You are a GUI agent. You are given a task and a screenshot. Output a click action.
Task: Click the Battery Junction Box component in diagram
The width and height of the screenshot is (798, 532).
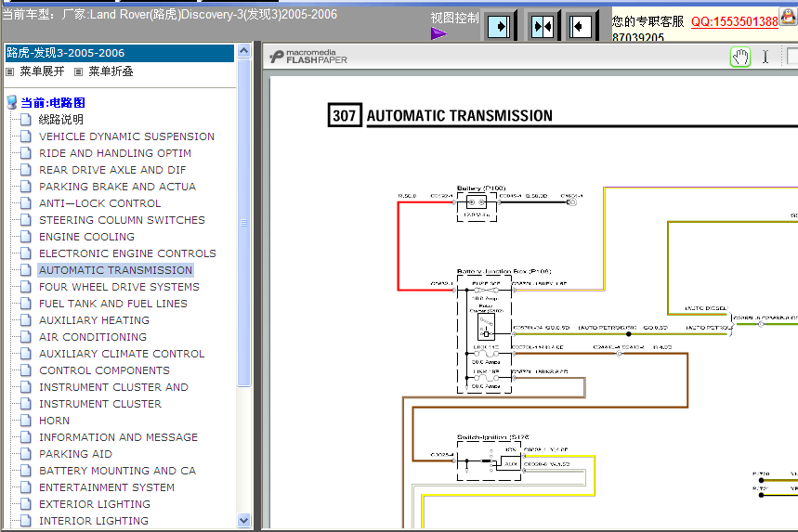click(485, 333)
